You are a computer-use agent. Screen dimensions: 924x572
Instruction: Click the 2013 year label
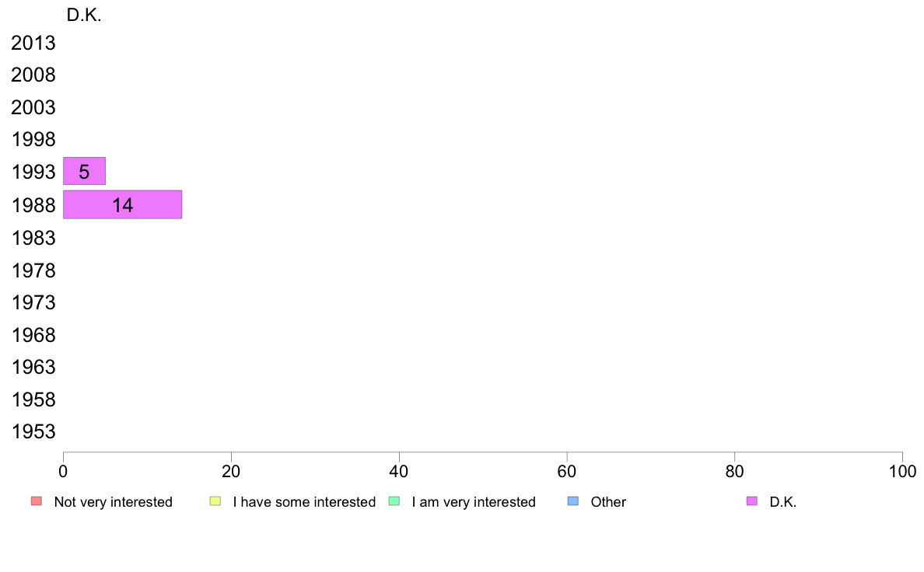[x=33, y=43]
